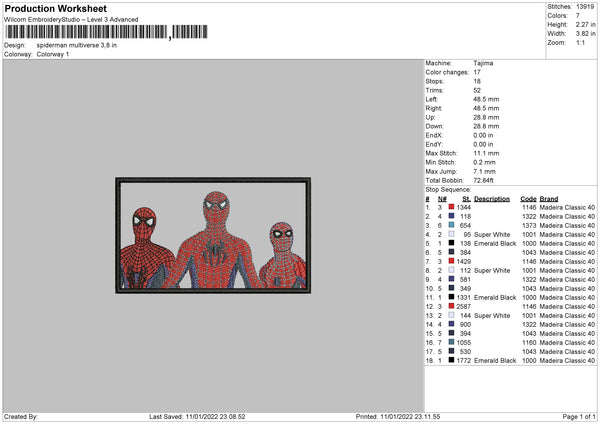Select stitch count 2587 in row 12

(x=464, y=307)
